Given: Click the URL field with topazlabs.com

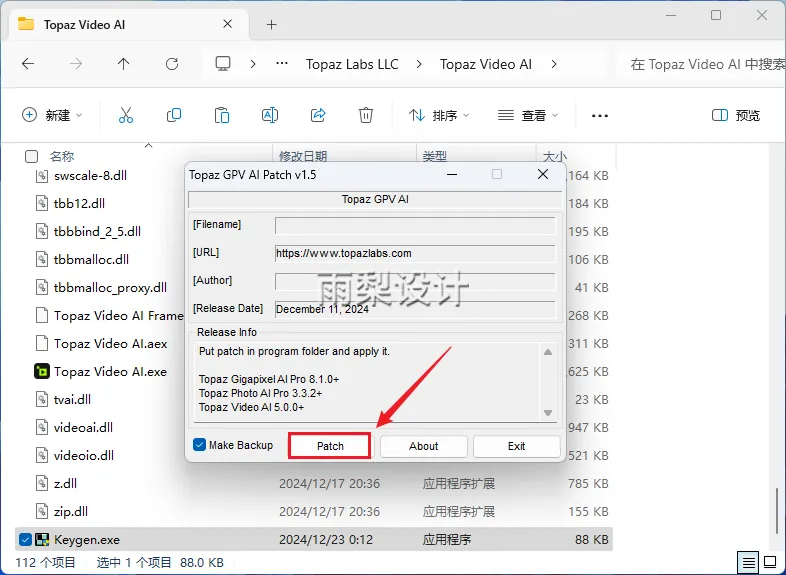Looking at the screenshot, I should (415, 253).
